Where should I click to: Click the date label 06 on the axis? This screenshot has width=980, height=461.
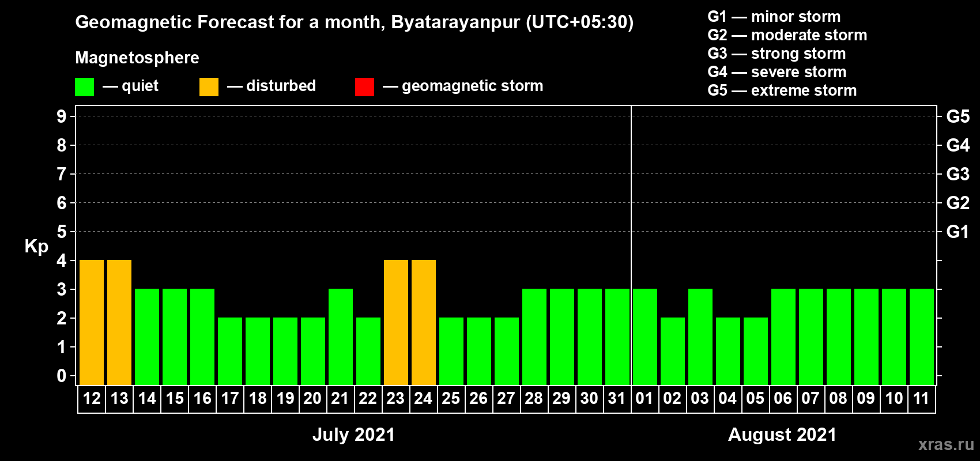point(783,399)
